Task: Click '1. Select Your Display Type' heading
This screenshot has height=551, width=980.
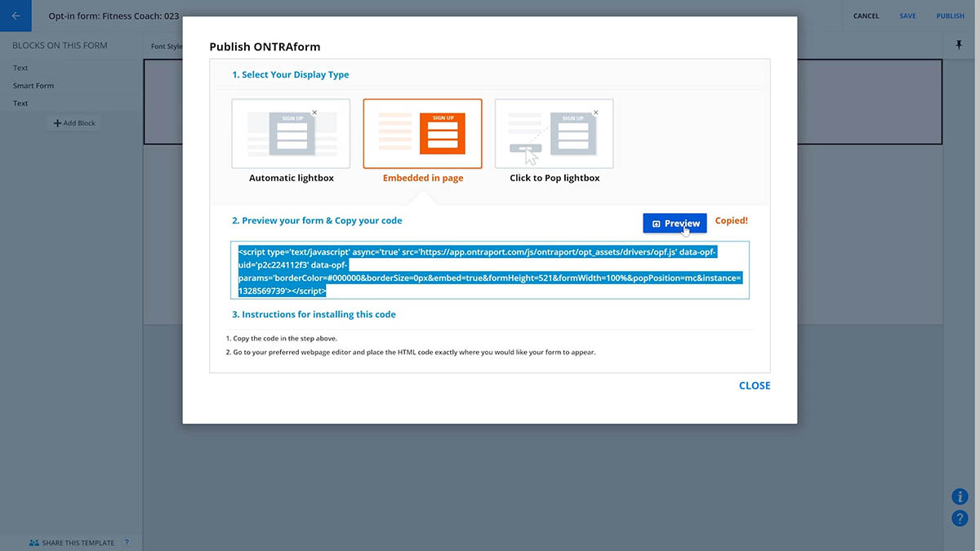Action: [x=291, y=74]
